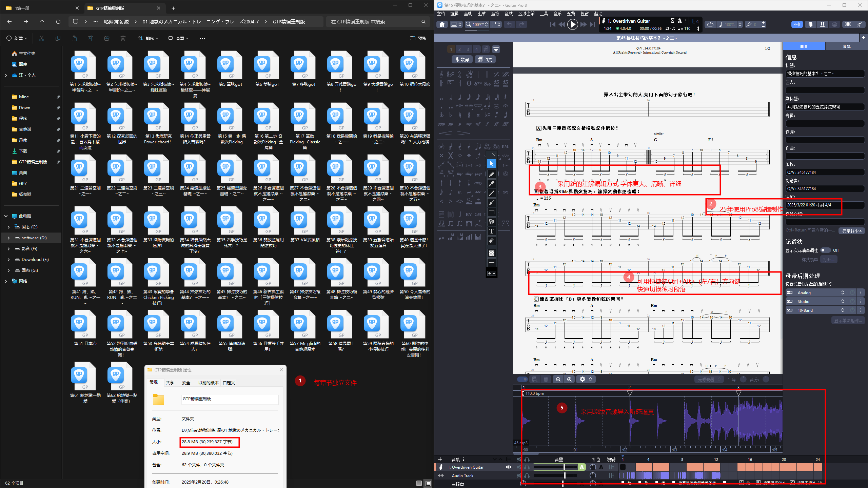Image resolution: width=868 pixels, height=488 pixels.
Task: Toggle Overdriven Guitar track visibility eye
Action: (x=508, y=467)
